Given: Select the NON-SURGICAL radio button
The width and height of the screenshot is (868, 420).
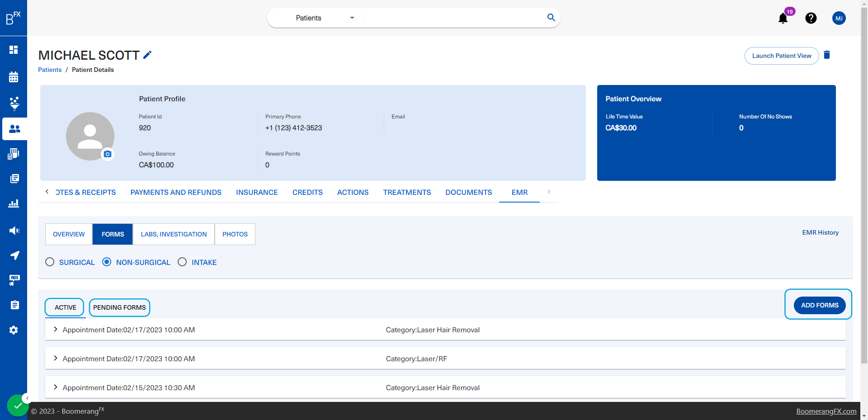Looking at the screenshot, I should click(107, 262).
